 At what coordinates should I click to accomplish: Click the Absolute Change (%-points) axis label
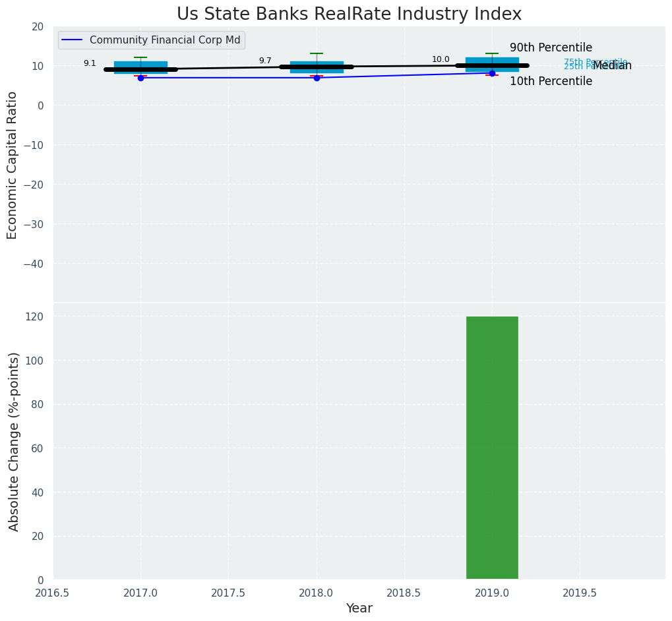(14, 441)
